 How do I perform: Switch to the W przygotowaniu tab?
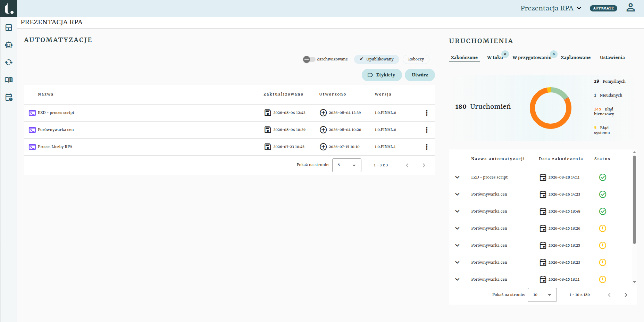[x=532, y=58]
